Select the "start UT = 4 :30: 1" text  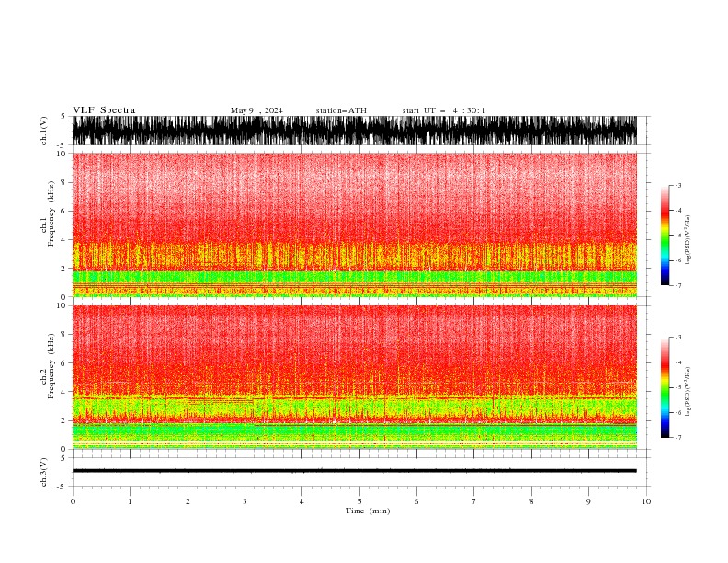tap(444, 110)
